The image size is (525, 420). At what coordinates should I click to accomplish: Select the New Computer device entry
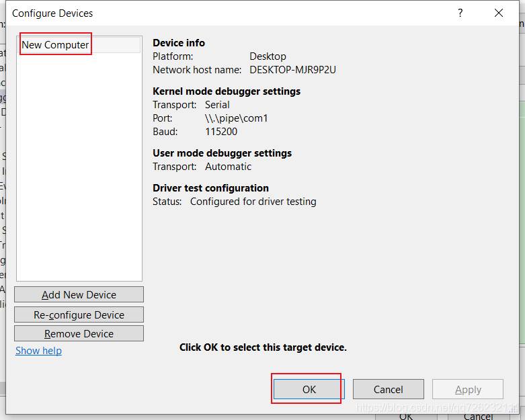coord(79,45)
